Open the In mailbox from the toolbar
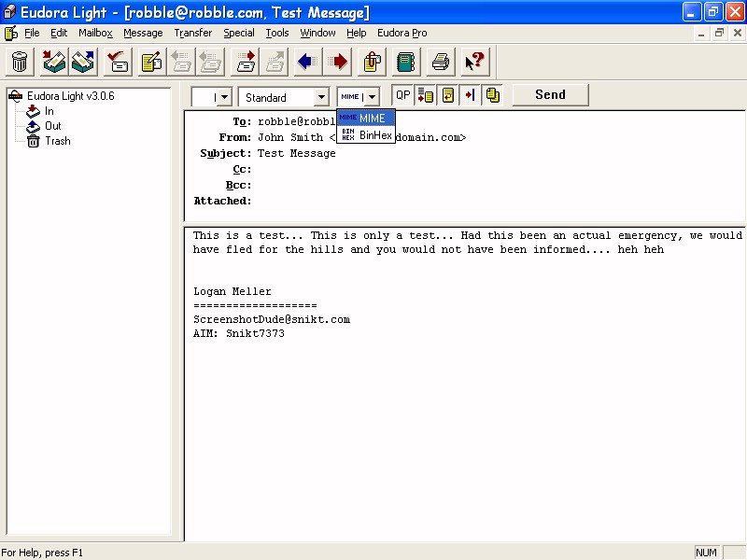Image resolution: width=747 pixels, height=560 pixels. [x=54, y=62]
